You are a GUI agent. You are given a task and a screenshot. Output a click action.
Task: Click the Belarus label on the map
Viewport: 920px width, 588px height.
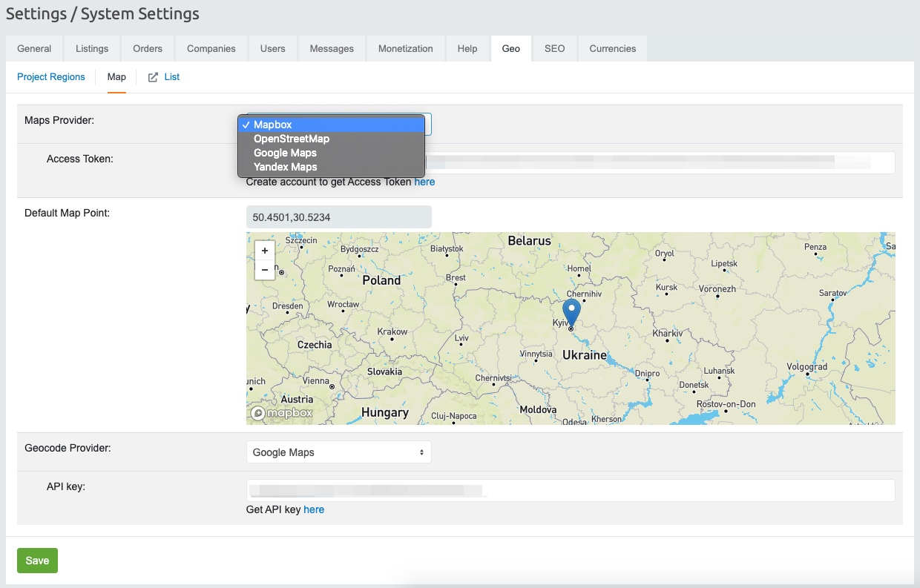(530, 240)
